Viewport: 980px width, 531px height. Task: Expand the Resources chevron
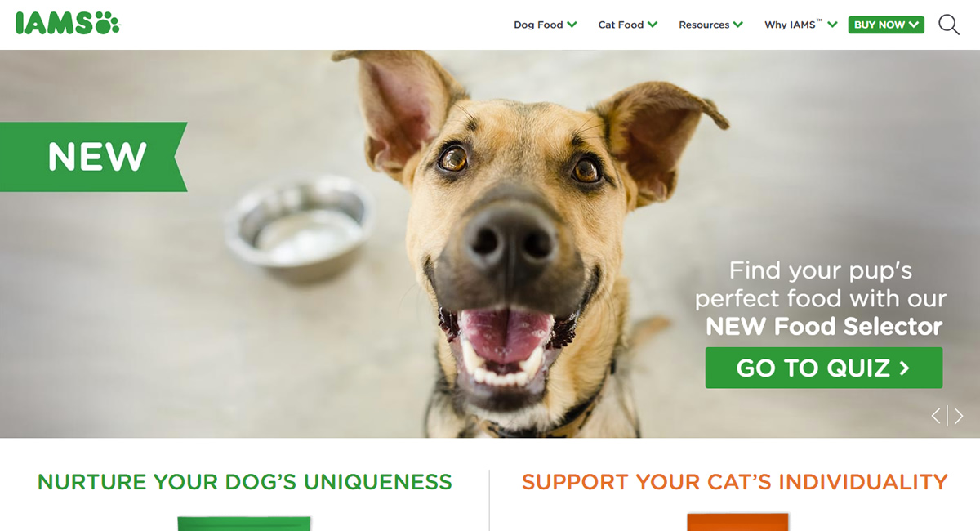coord(738,25)
